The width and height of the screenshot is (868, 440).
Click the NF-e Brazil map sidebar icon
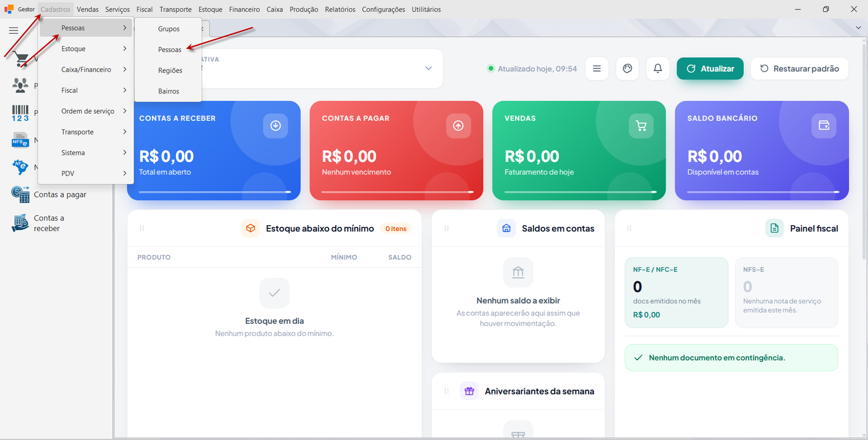point(21,167)
